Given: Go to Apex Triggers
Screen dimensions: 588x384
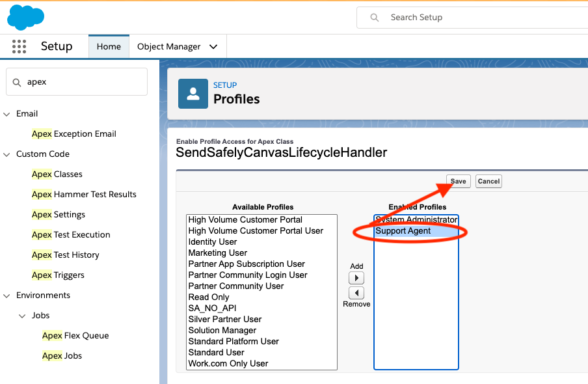Looking at the screenshot, I should (x=58, y=275).
